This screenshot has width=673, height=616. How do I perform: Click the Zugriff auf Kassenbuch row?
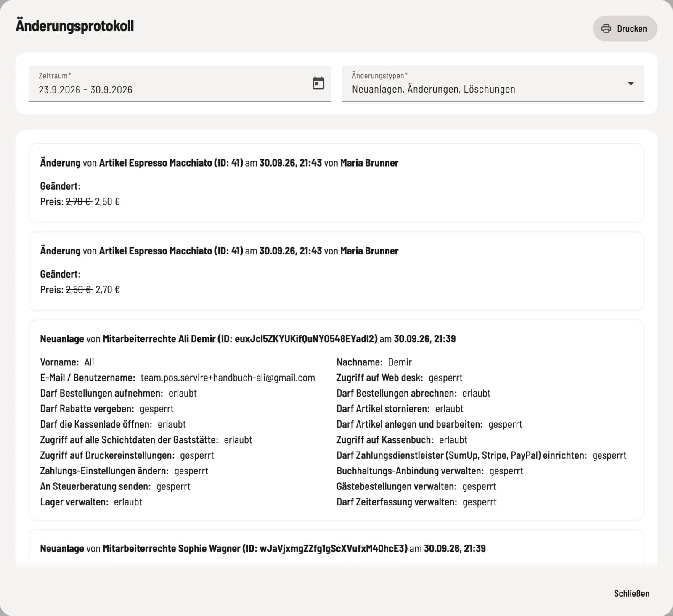tap(402, 440)
